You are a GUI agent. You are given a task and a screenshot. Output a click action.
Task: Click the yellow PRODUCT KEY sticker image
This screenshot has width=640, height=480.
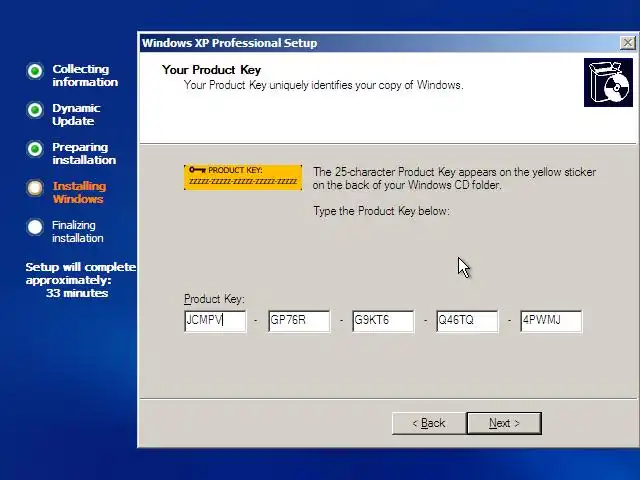click(x=243, y=178)
